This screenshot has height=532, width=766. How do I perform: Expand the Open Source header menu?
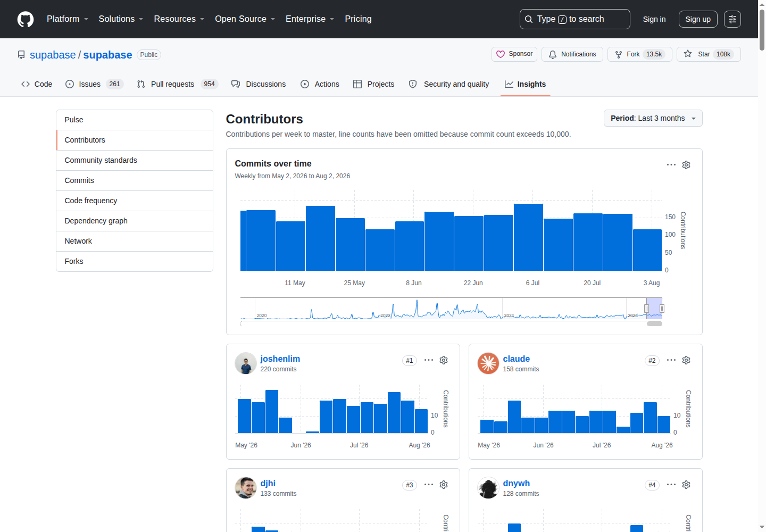(x=245, y=19)
